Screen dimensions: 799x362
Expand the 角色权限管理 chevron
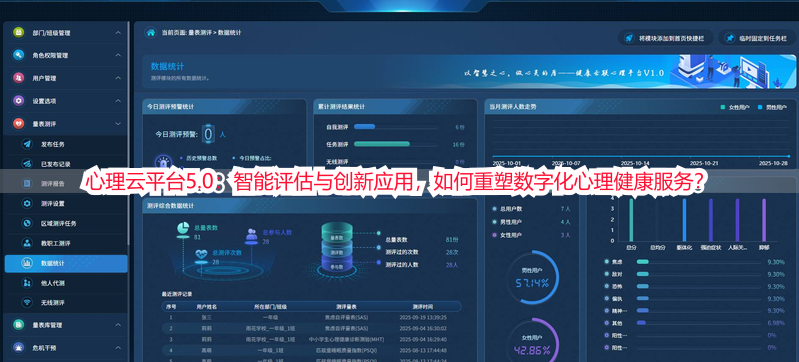click(118, 55)
